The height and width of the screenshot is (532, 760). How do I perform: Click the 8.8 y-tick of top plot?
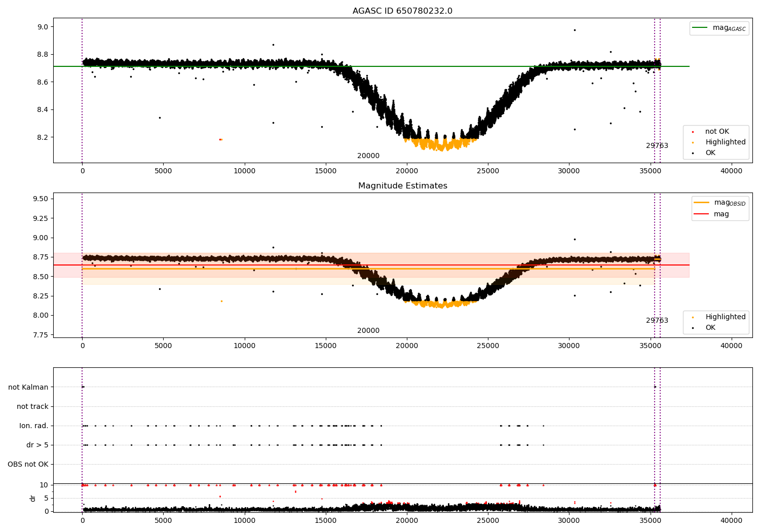point(43,55)
